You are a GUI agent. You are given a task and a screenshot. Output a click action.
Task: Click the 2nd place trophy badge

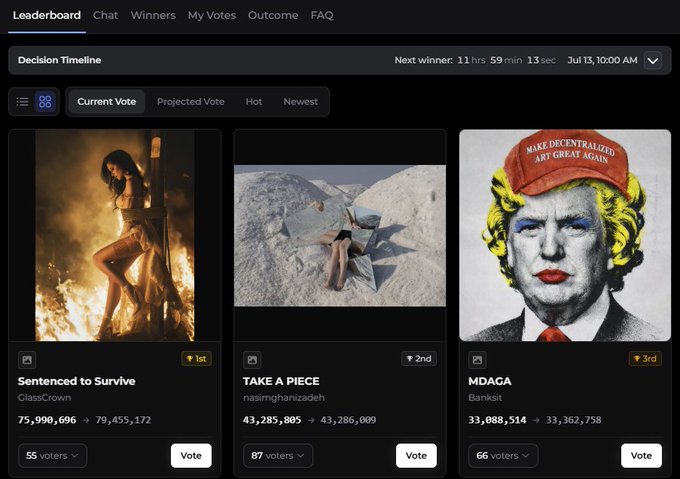(x=419, y=358)
